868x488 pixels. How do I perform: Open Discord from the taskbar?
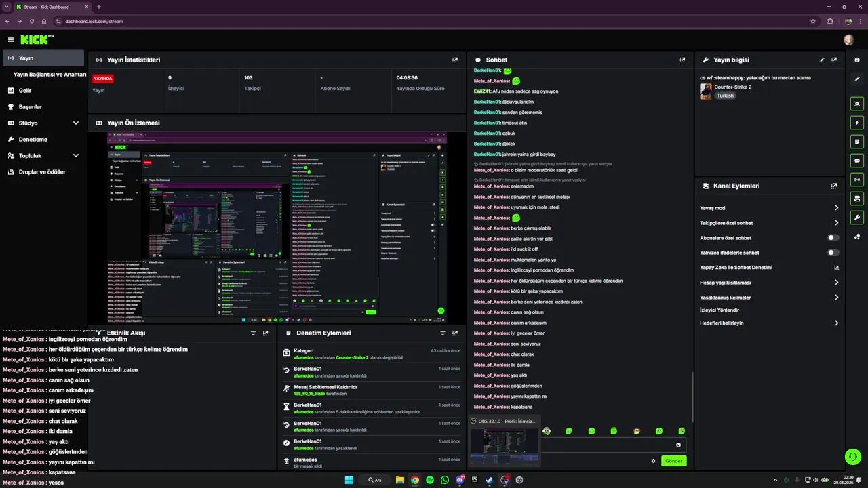(460, 480)
